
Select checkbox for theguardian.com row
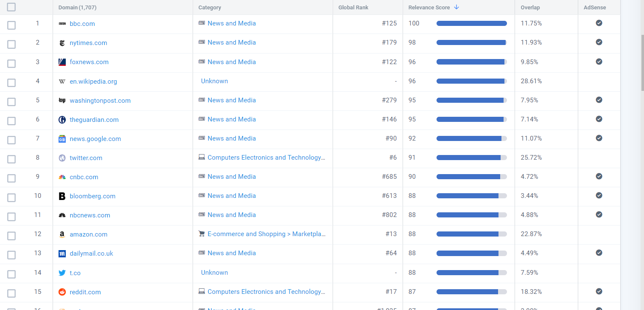coord(11,121)
